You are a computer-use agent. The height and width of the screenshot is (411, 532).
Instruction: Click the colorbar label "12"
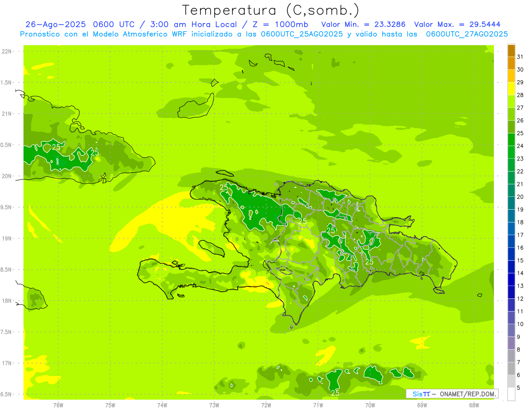[520, 299]
